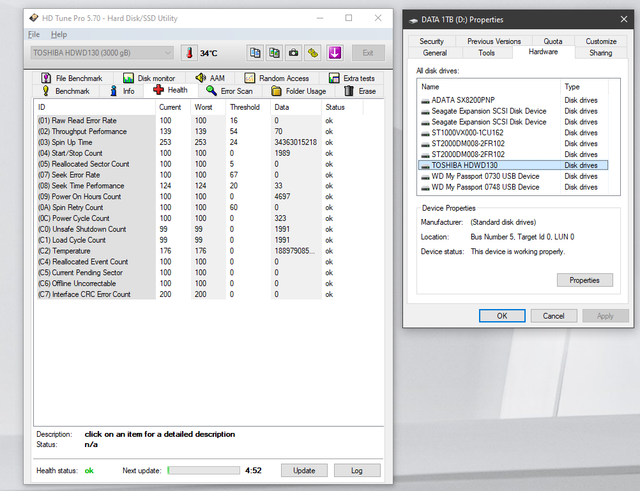This screenshot has width=640, height=491.
Task: Select the (05) Reallocated Sector Count row
Action: [x=199, y=164]
